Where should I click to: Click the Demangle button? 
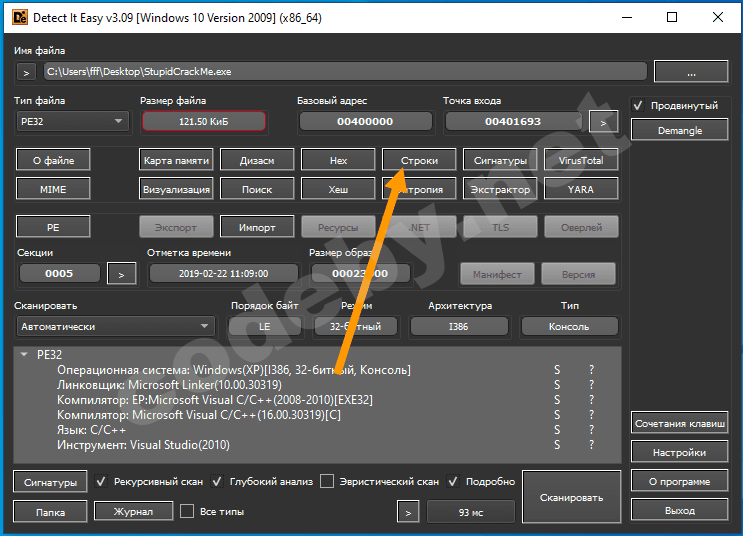[680, 130]
